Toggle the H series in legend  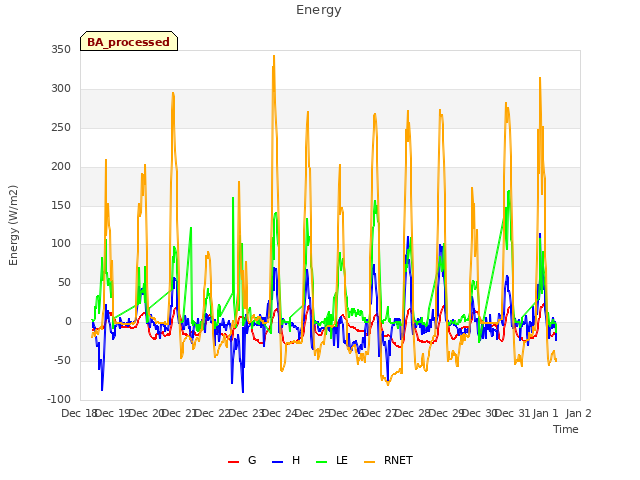pyautogui.click(x=286, y=460)
